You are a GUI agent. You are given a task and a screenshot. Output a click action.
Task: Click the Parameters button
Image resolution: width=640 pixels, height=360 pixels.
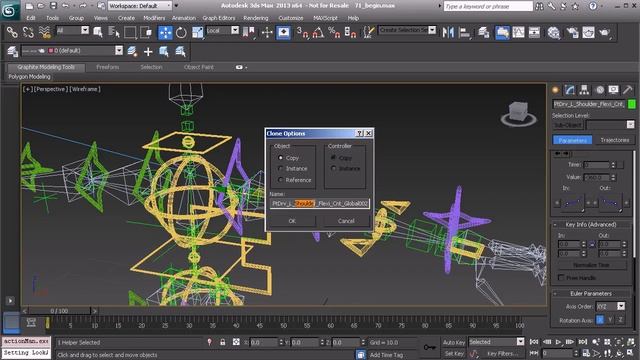click(573, 140)
